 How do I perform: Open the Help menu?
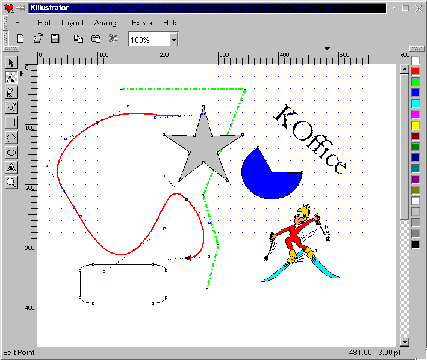pos(170,23)
